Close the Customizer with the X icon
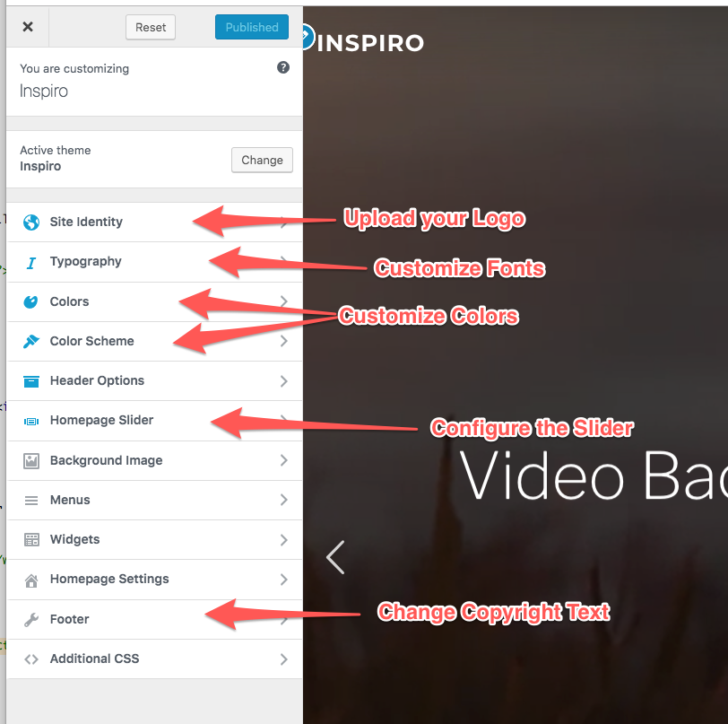Image resolution: width=728 pixels, height=724 pixels. pos(28,27)
